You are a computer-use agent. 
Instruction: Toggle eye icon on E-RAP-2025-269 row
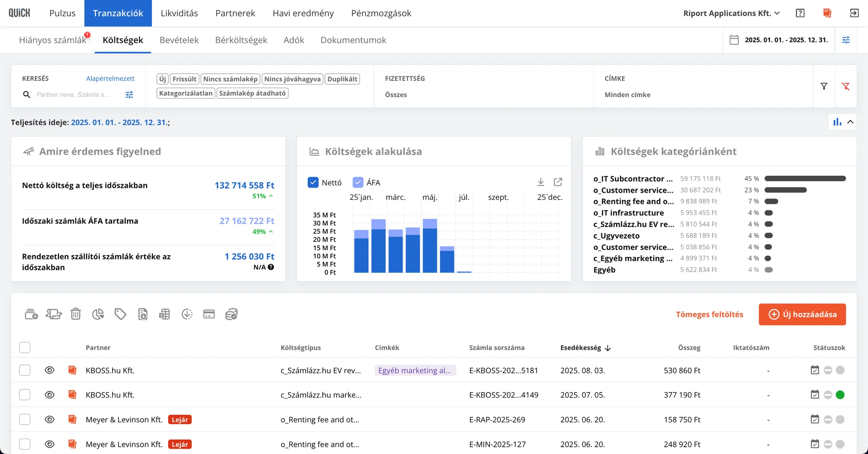pos(50,420)
